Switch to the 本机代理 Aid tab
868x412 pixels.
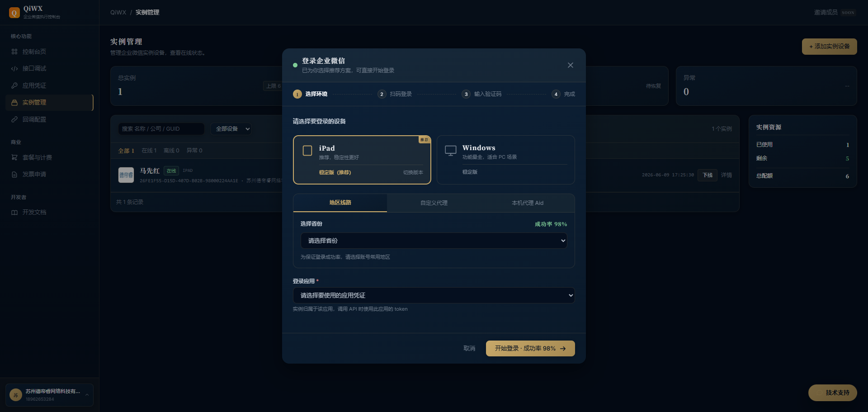[528, 203]
